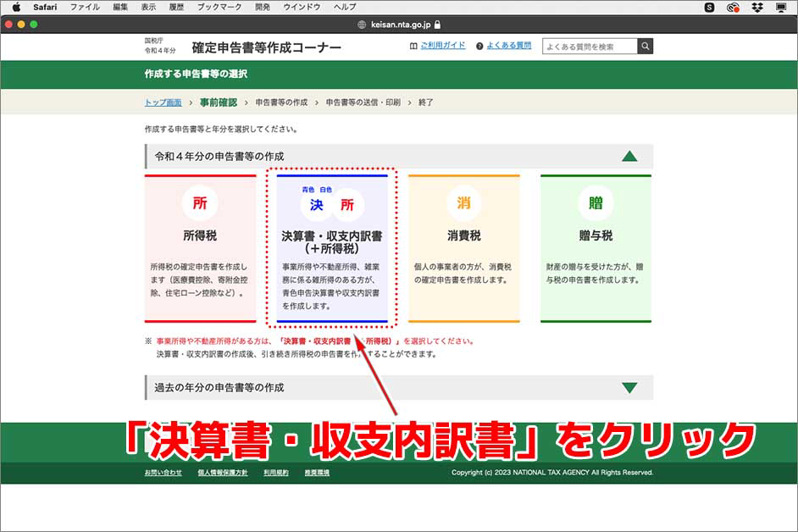Image resolution: width=798 pixels, height=532 pixels.
Task: Open the 利用規約 footer link
Action: [277, 473]
